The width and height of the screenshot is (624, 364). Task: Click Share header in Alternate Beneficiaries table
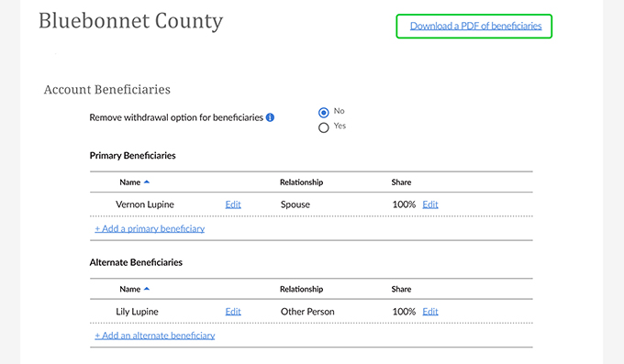click(401, 289)
